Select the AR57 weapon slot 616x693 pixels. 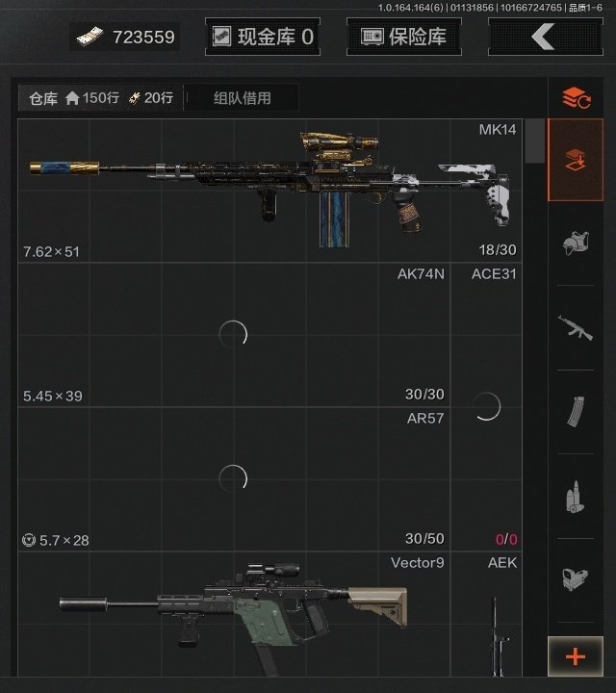tap(233, 479)
